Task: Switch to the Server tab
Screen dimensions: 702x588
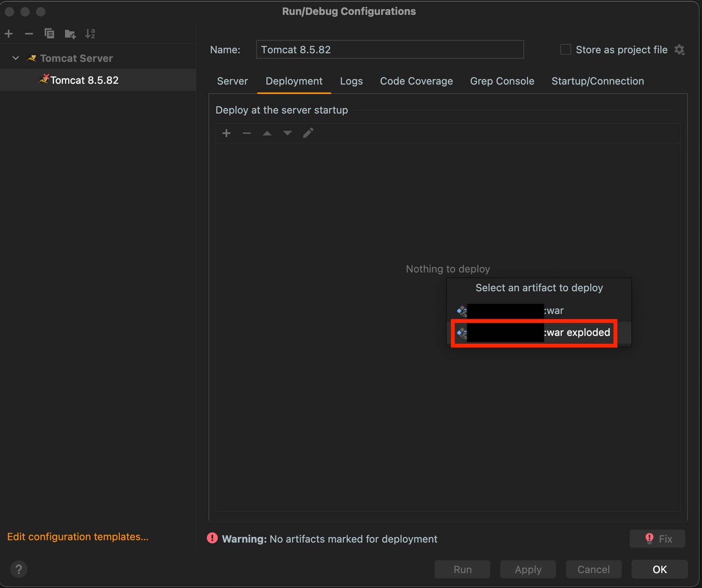Action: 232,81
